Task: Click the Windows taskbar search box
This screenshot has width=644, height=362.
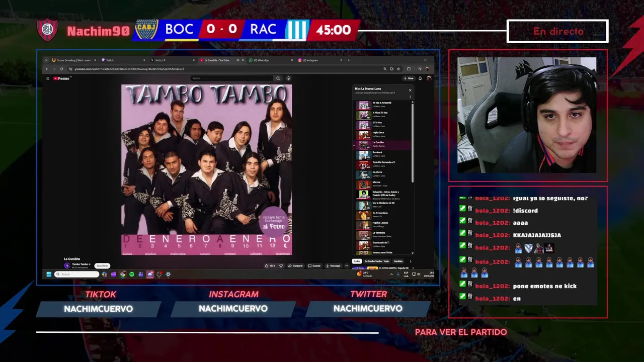Action: pos(76,274)
